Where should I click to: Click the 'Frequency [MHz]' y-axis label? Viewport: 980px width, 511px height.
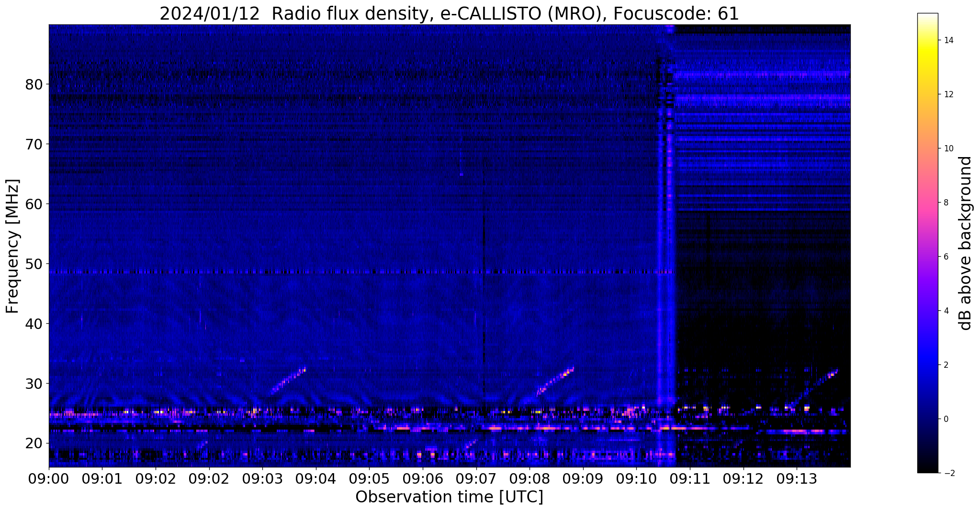click(x=13, y=246)
